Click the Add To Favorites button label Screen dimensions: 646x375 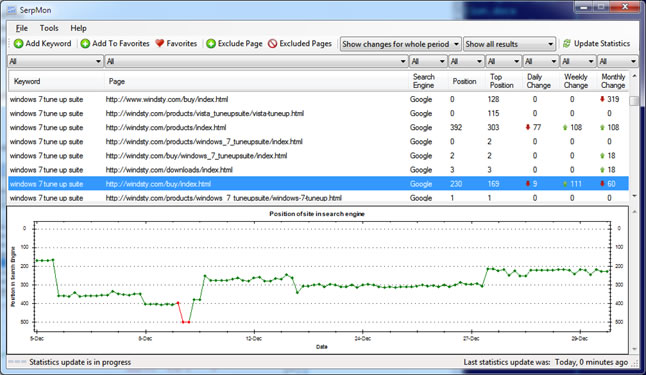[x=121, y=43]
